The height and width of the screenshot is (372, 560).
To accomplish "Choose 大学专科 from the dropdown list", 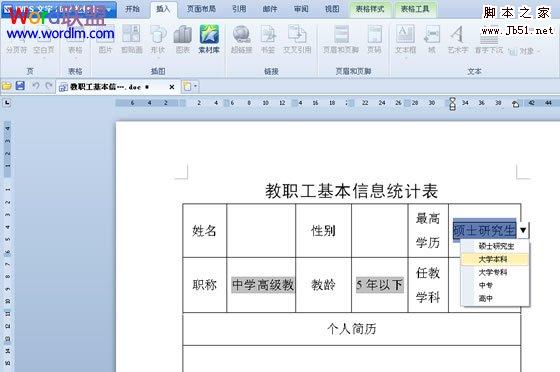I will point(495,272).
